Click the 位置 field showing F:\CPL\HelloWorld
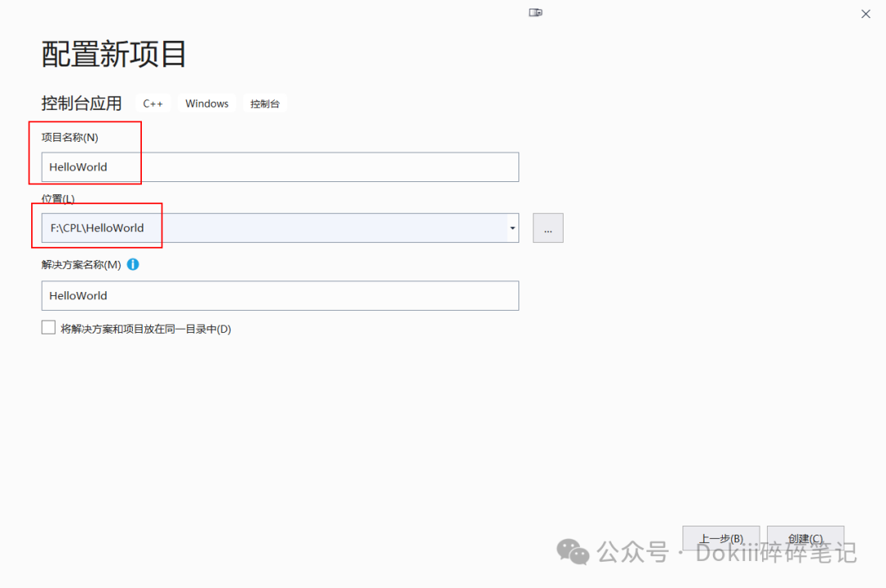The width and height of the screenshot is (886, 588). (x=246, y=228)
